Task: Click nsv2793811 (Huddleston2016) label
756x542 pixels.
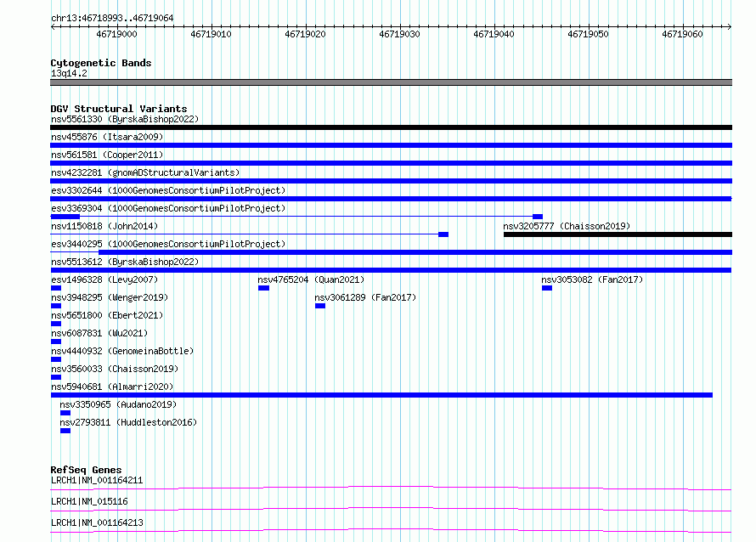Action: tap(128, 422)
